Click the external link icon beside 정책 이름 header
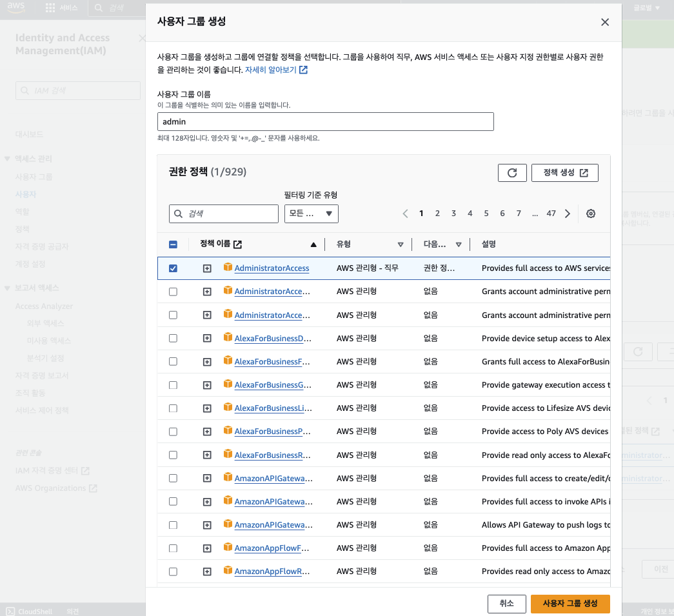 coord(237,244)
